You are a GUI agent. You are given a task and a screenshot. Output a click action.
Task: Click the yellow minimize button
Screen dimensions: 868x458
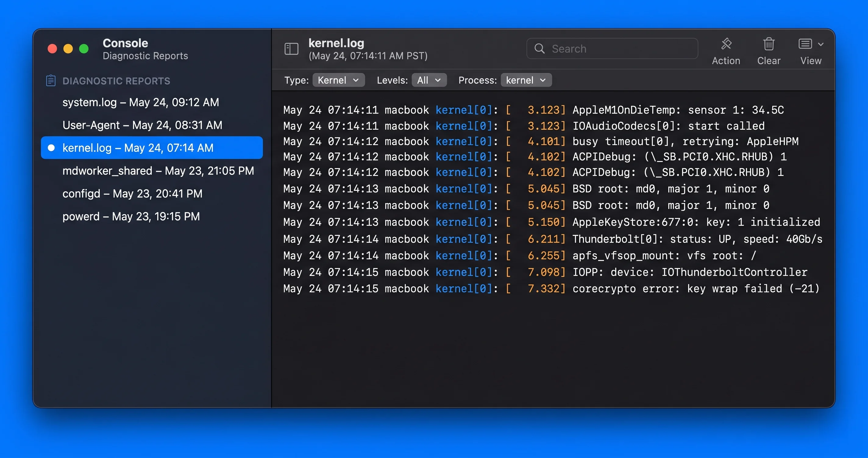[x=68, y=49]
